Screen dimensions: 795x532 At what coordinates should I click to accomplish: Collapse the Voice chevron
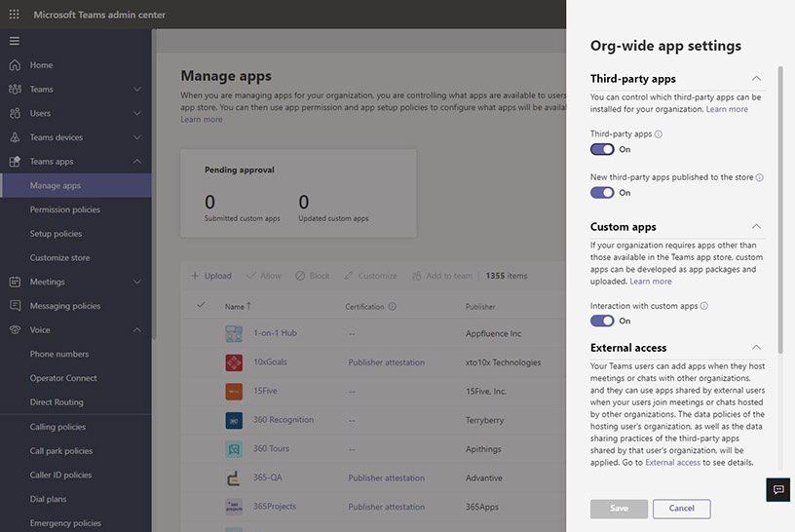pos(137,329)
